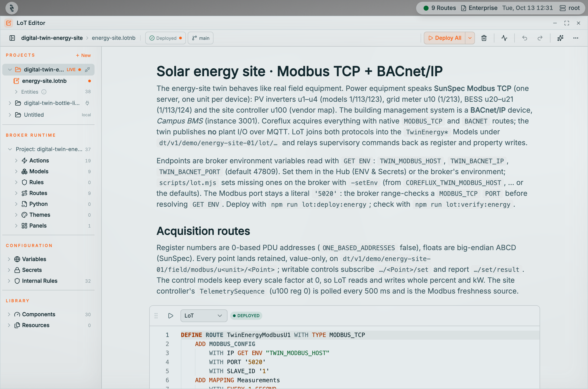This screenshot has height=389, width=588.
Task: Open the Python runtime item
Action: pos(48,204)
